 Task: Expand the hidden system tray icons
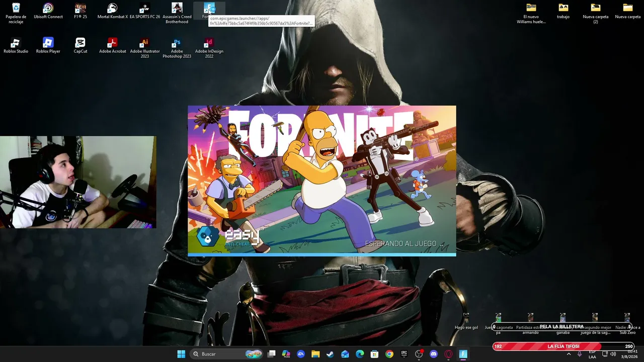click(x=569, y=354)
